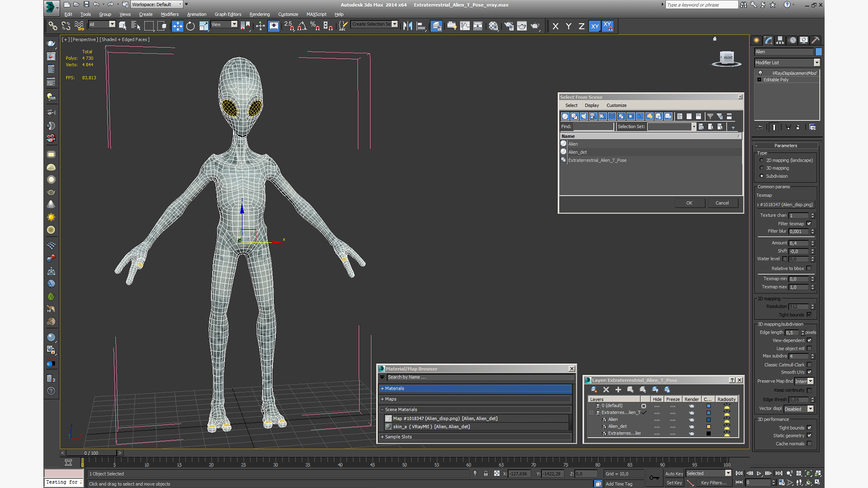The image size is (868, 488).
Task: Toggle the Smooth UVs checkbox
Action: [x=809, y=372]
